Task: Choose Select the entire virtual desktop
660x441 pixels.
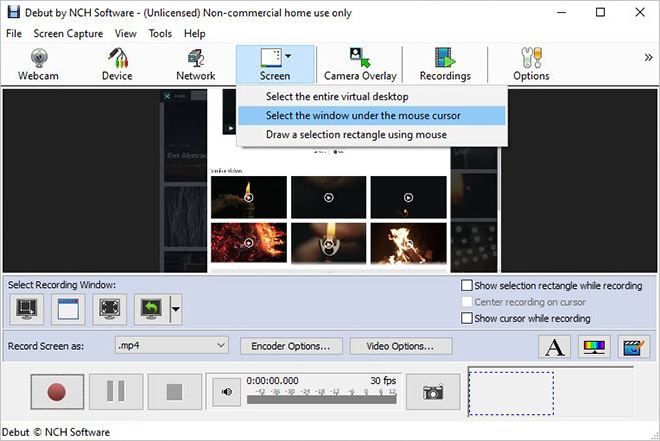Action: coord(372,96)
